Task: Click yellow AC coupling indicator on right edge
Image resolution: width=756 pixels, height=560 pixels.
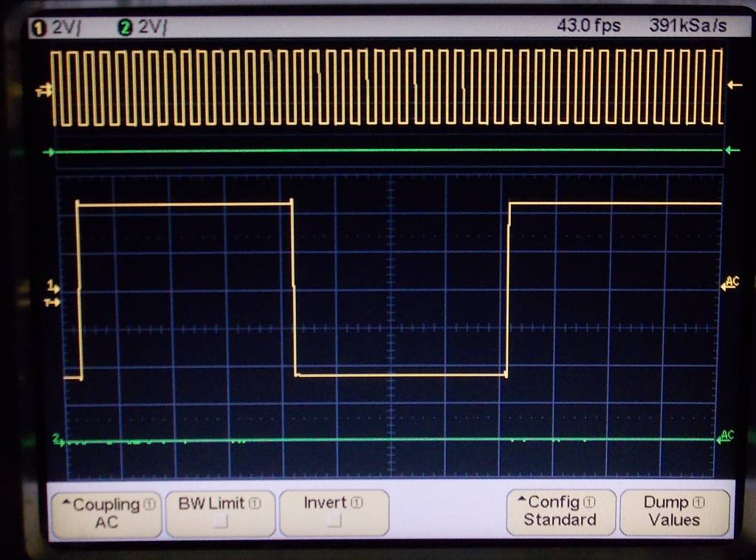Action: (x=730, y=283)
